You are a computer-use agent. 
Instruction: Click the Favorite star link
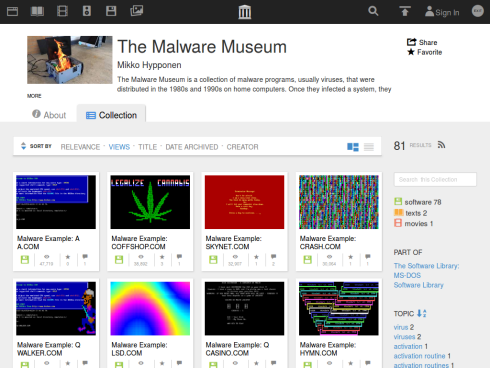(x=424, y=52)
